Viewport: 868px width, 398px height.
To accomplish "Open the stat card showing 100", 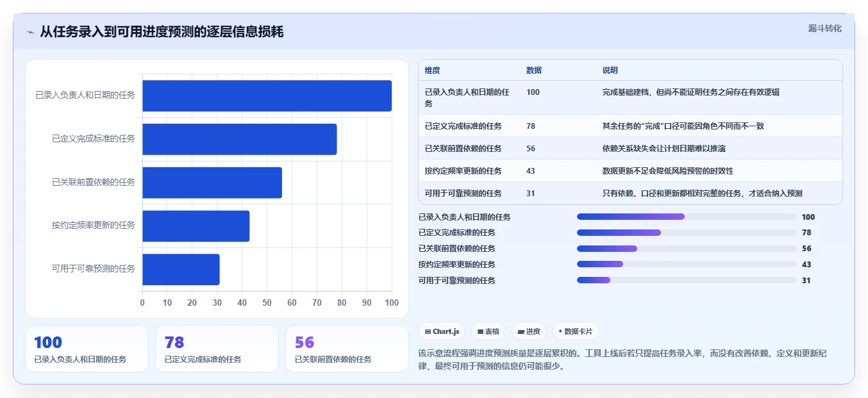I will pyautogui.click(x=87, y=349).
